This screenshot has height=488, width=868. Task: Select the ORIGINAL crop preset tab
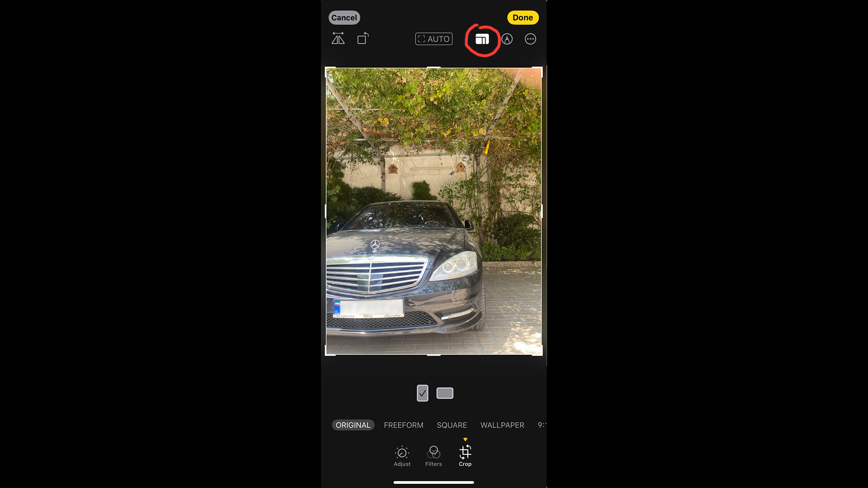click(353, 425)
